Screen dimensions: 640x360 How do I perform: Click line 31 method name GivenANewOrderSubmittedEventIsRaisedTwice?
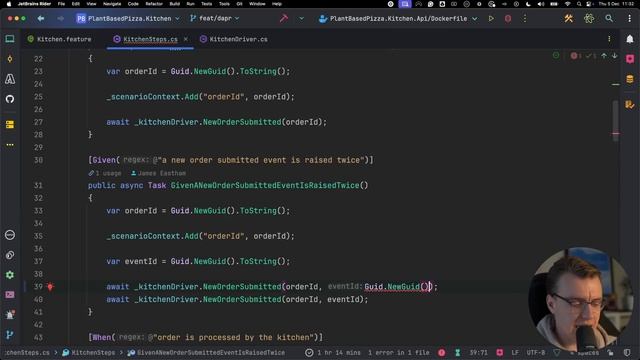pos(264,185)
